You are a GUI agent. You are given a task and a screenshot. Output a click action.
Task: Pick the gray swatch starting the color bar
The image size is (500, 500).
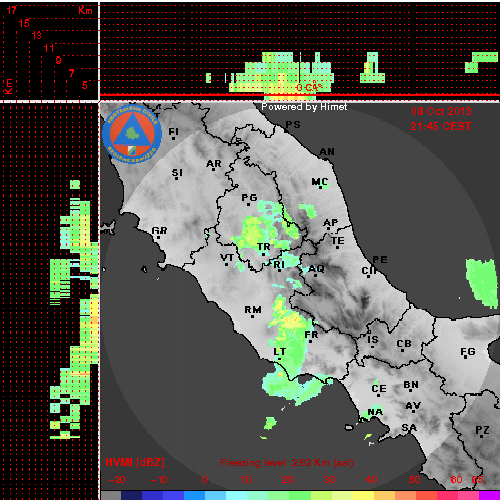pos(111,495)
